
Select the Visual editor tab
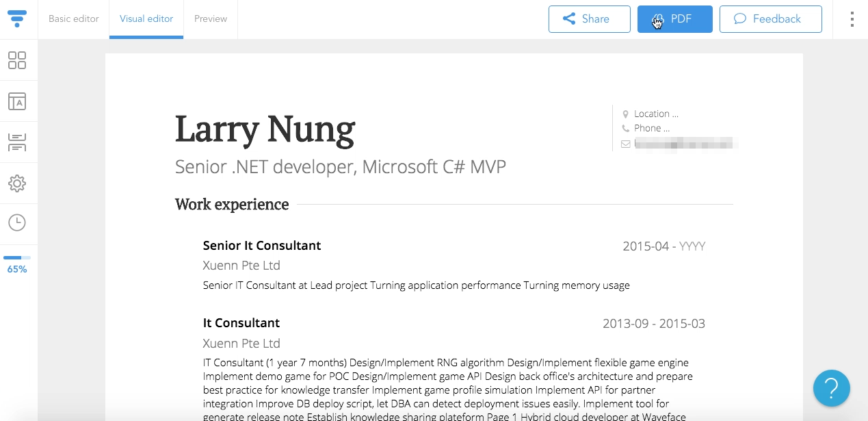[x=146, y=19]
